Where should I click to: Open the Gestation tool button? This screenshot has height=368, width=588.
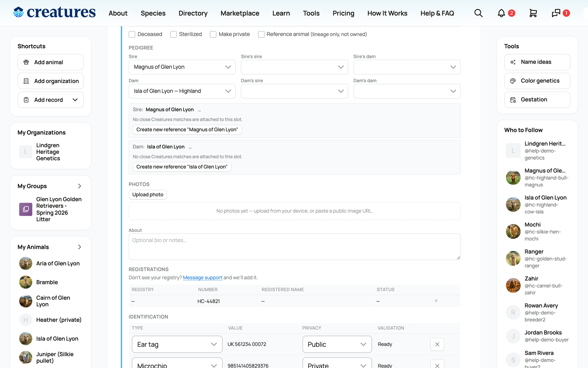[x=537, y=99]
